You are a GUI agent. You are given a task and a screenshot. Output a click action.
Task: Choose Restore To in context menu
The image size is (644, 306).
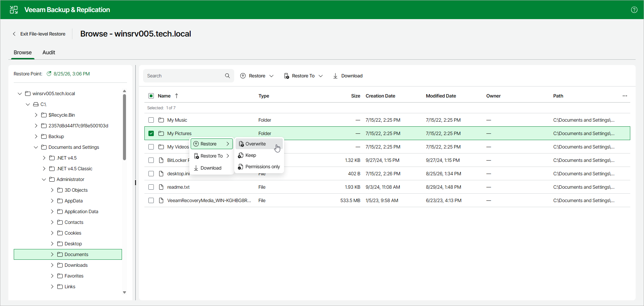coord(212,156)
